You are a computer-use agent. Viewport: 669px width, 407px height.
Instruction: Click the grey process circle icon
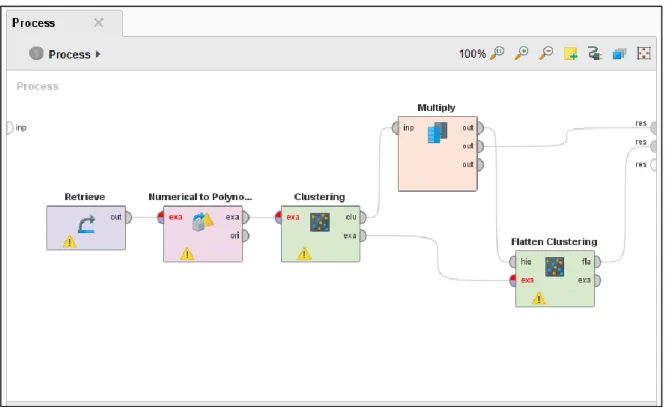pyautogui.click(x=36, y=53)
